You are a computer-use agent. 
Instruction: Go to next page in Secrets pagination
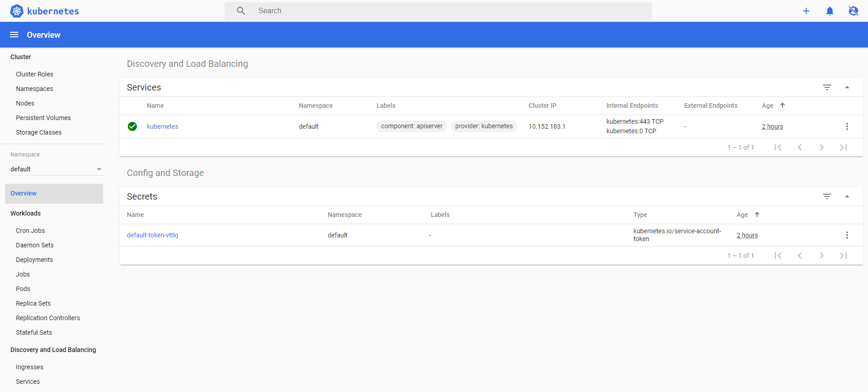tap(822, 256)
